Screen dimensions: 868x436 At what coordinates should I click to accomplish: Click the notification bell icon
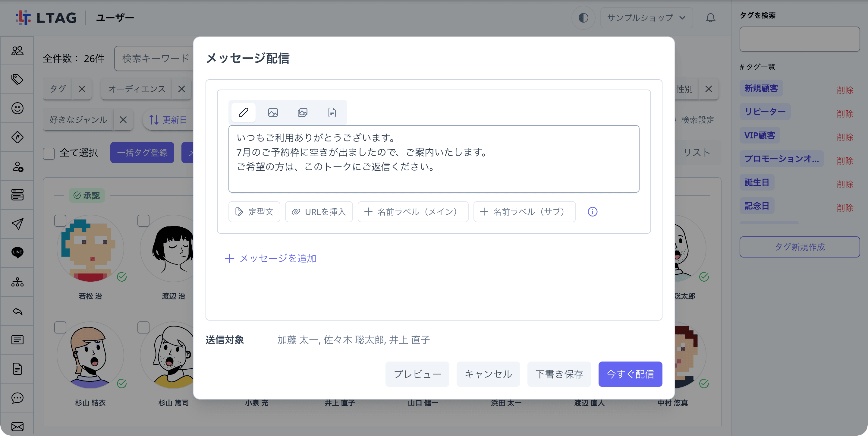(x=710, y=17)
